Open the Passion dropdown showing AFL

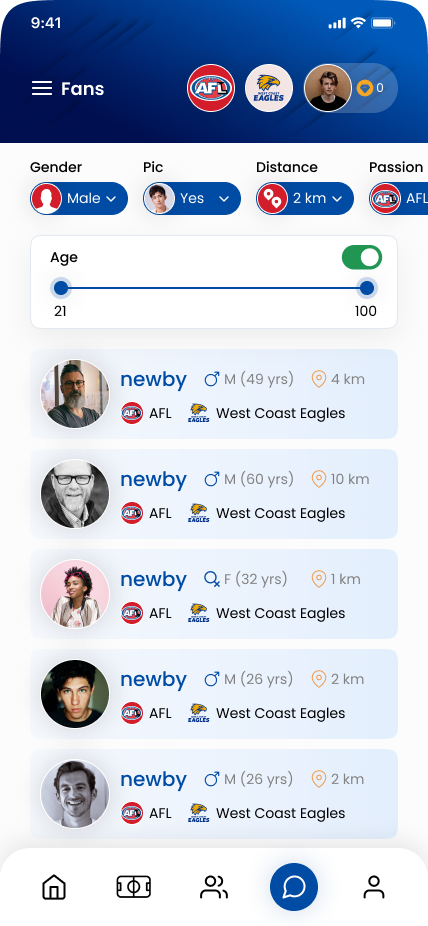click(x=398, y=198)
